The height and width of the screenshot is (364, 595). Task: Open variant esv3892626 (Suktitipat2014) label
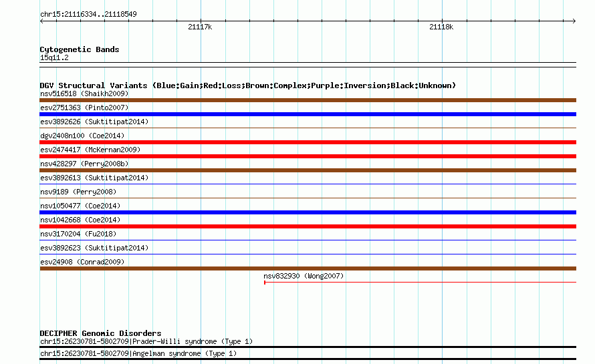(x=94, y=122)
